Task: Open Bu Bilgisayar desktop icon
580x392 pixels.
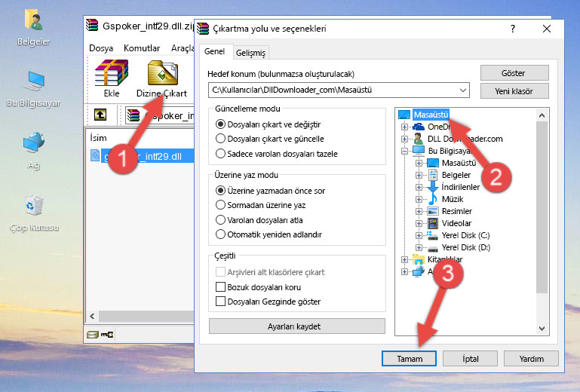Action: click(34, 81)
